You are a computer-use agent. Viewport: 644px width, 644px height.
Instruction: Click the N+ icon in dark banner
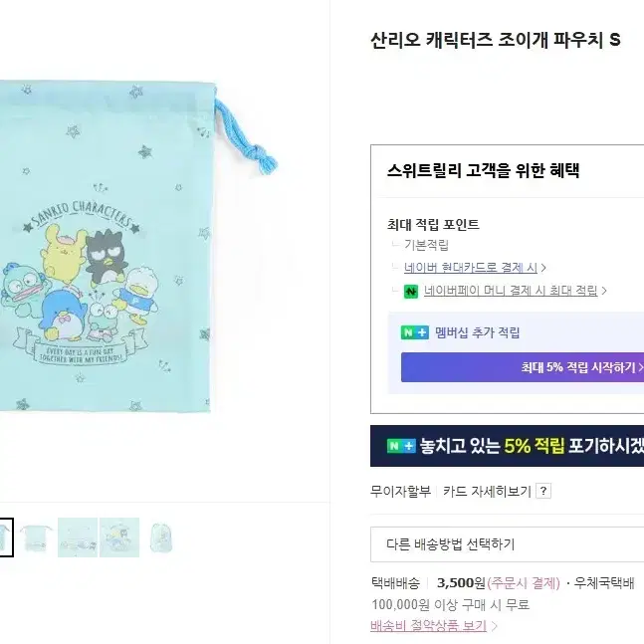pyautogui.click(x=401, y=446)
